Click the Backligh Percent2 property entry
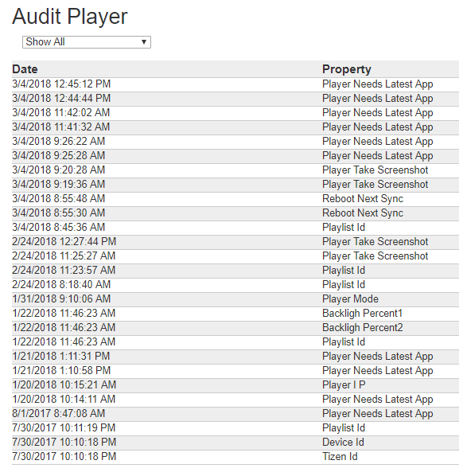This screenshot has width=459, height=476. click(363, 328)
